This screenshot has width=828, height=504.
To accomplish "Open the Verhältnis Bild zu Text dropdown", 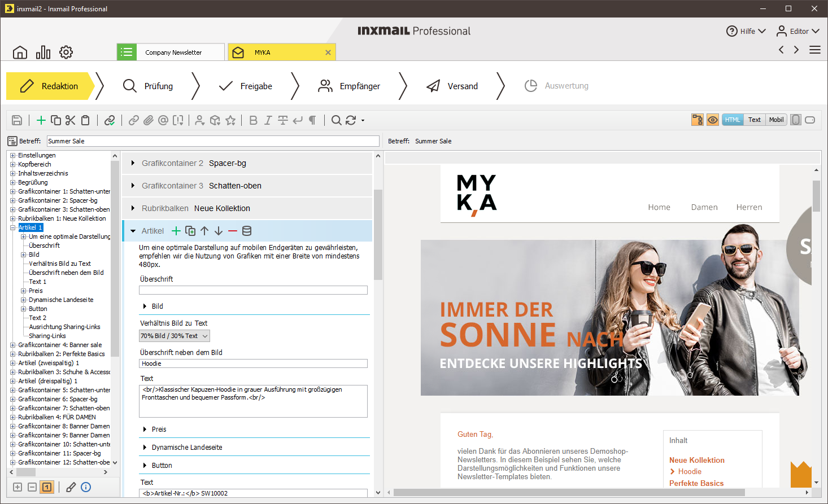I will (x=175, y=336).
